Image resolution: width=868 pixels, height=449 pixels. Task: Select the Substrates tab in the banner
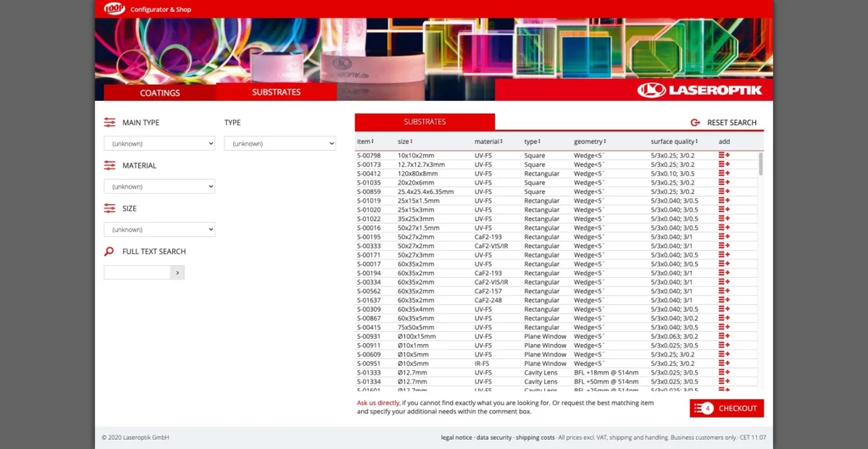[x=276, y=92]
